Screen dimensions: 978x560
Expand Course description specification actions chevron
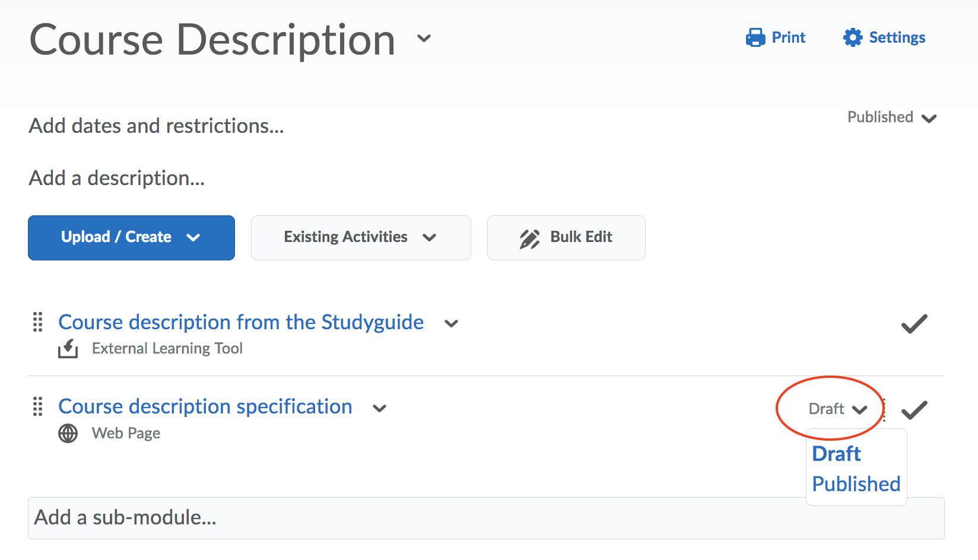(x=379, y=408)
